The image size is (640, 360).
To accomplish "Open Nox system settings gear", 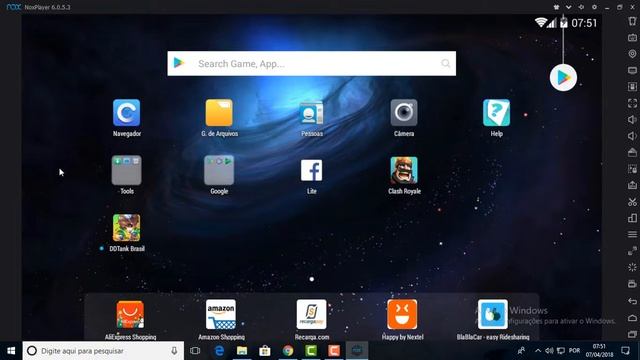I will (594, 7).
